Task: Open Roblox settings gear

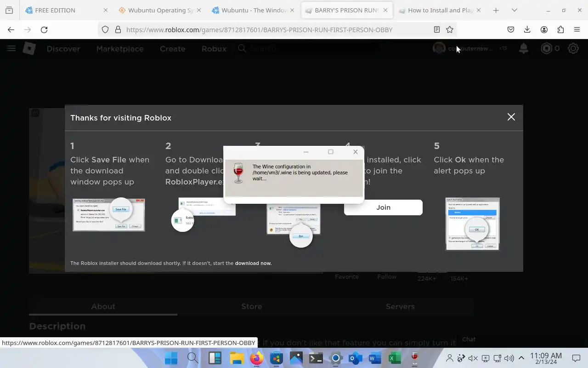Action: [x=573, y=48]
